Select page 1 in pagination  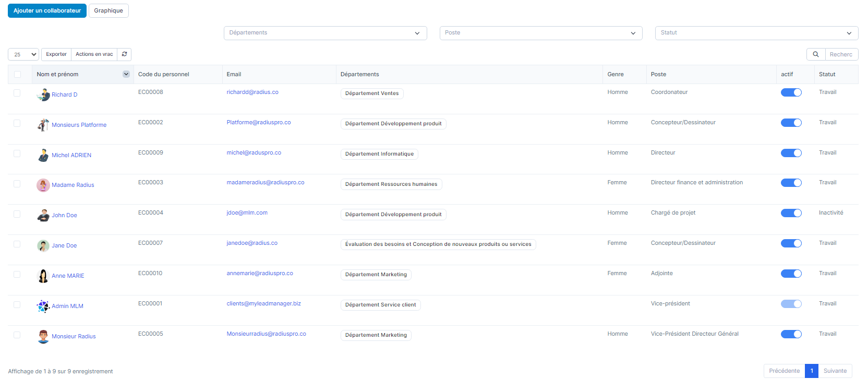pyautogui.click(x=812, y=371)
